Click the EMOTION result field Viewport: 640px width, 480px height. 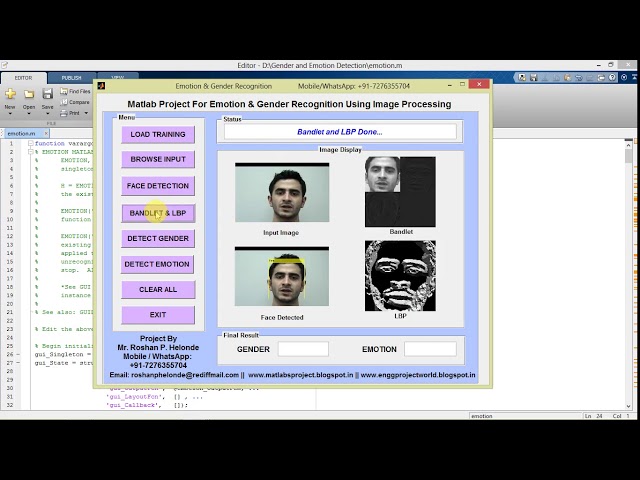[430, 349]
